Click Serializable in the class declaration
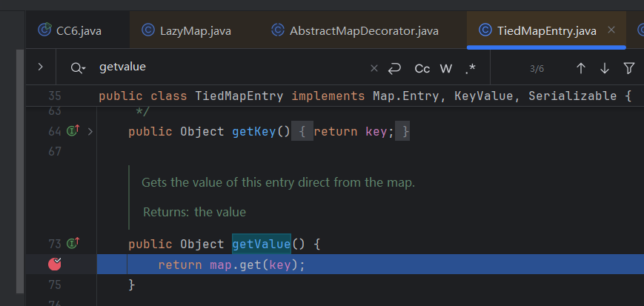 coord(573,96)
